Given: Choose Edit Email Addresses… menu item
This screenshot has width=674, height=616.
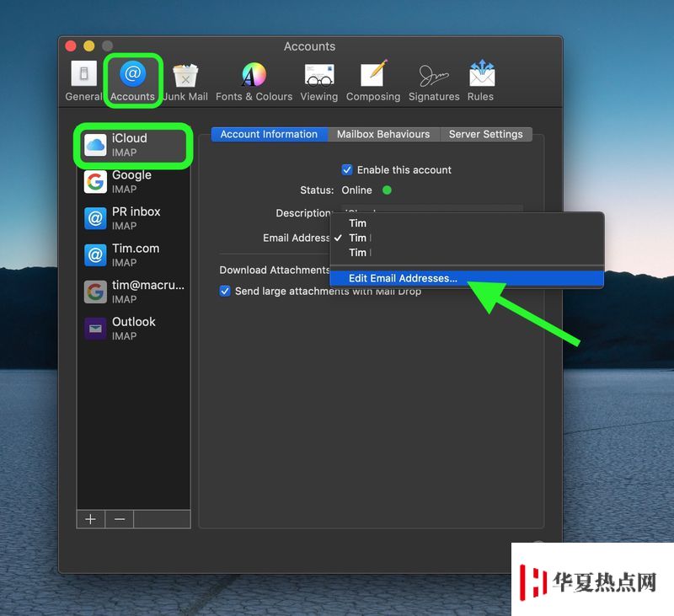Looking at the screenshot, I should pos(467,278).
